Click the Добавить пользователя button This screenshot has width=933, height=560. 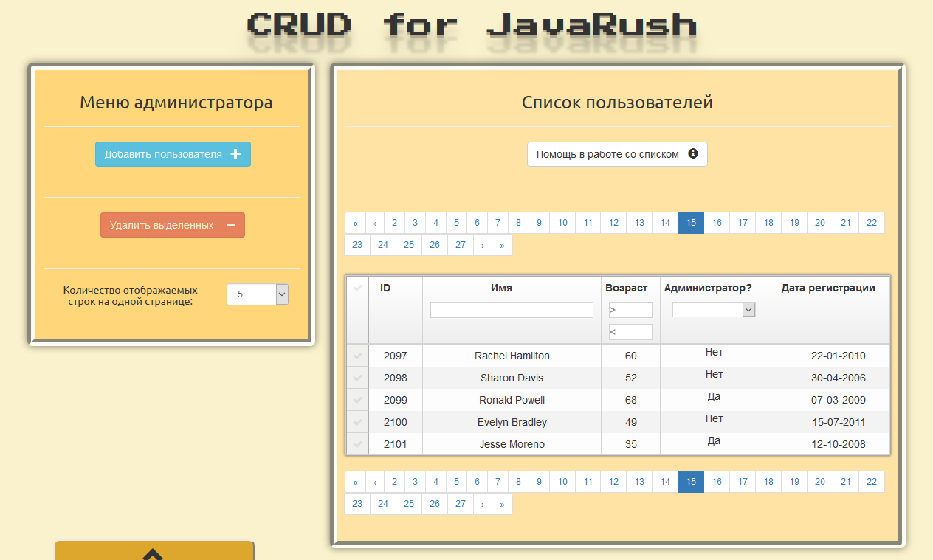pos(173,154)
